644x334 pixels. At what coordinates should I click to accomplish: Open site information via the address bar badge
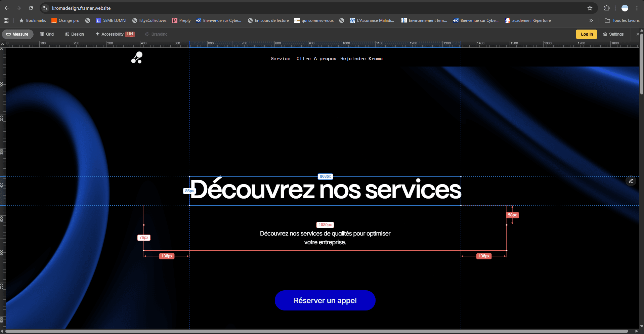tap(45, 8)
